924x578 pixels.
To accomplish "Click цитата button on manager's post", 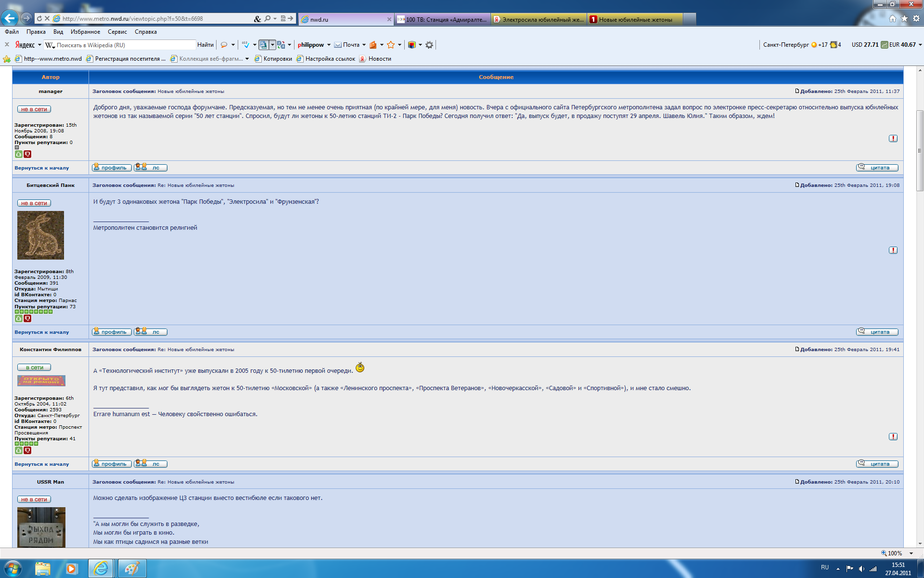I will (877, 168).
